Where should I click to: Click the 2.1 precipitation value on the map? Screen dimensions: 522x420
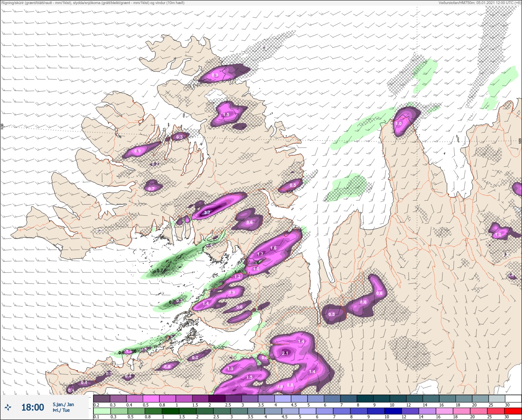[285, 353]
